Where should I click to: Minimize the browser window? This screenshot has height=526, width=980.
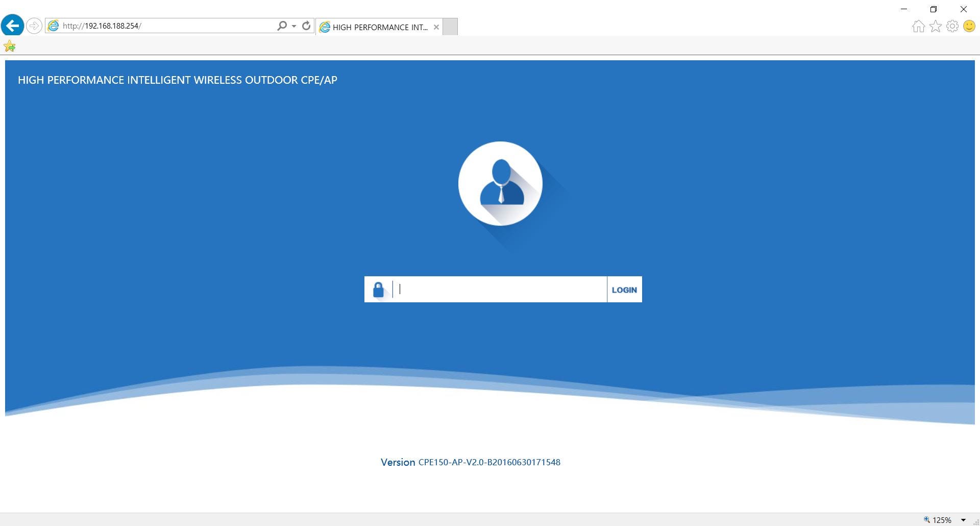pyautogui.click(x=904, y=9)
